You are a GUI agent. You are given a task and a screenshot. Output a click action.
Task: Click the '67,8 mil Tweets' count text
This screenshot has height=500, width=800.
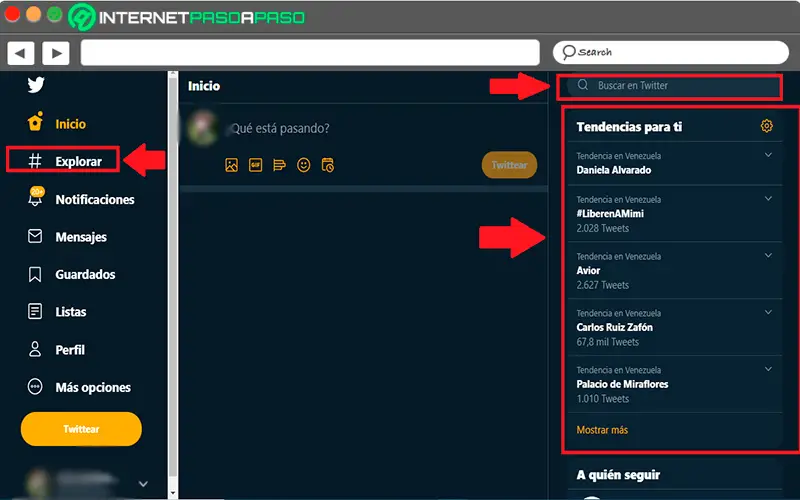608,342
